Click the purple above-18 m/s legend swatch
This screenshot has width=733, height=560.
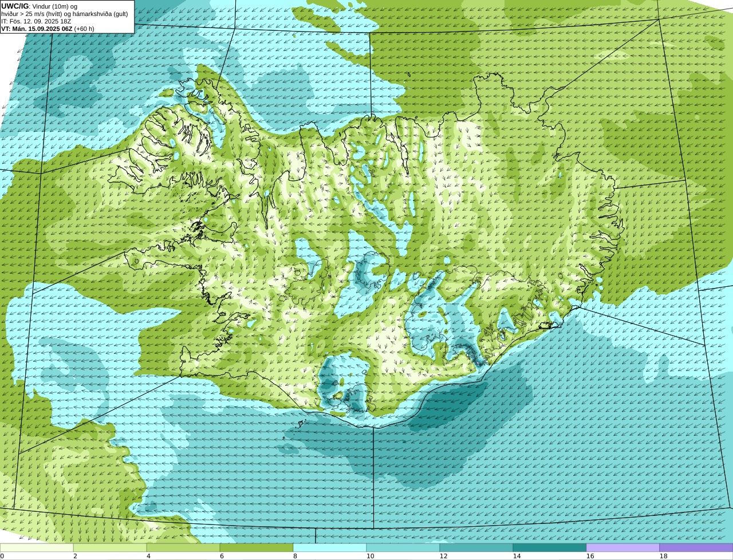point(696,547)
